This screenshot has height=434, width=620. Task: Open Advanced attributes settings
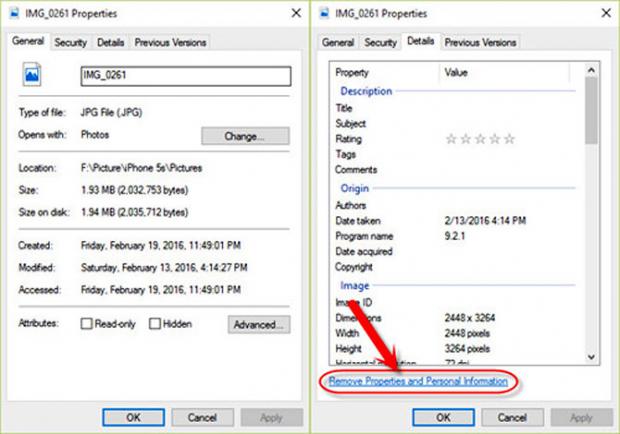tap(259, 324)
